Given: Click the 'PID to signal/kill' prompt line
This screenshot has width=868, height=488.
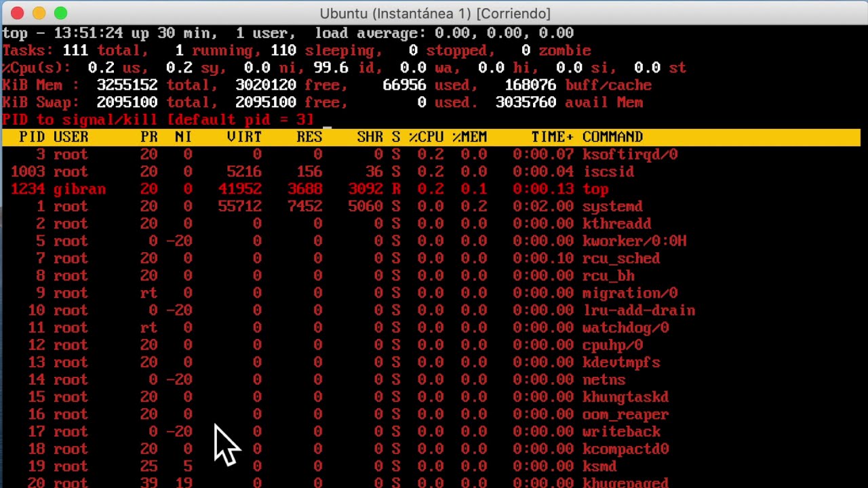Looking at the screenshot, I should 158,120.
